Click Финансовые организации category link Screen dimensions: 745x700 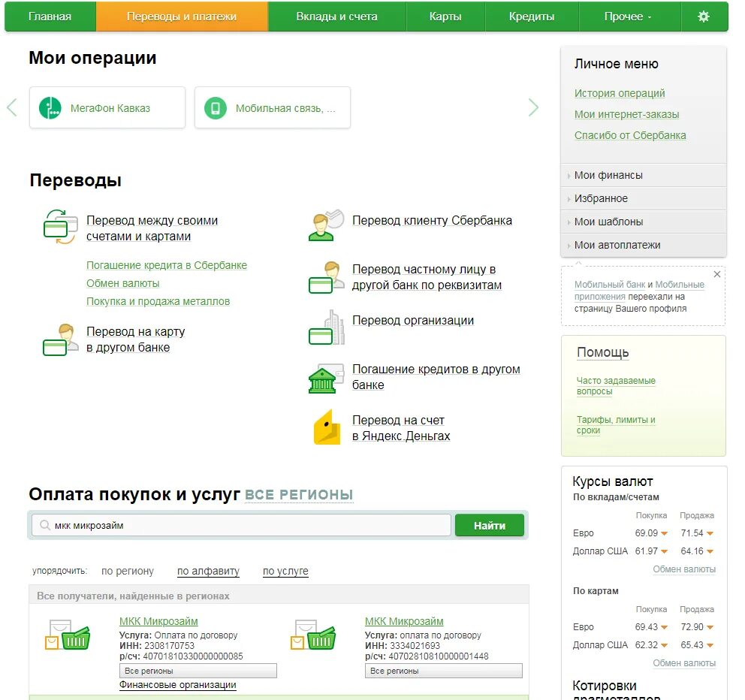coord(178,685)
